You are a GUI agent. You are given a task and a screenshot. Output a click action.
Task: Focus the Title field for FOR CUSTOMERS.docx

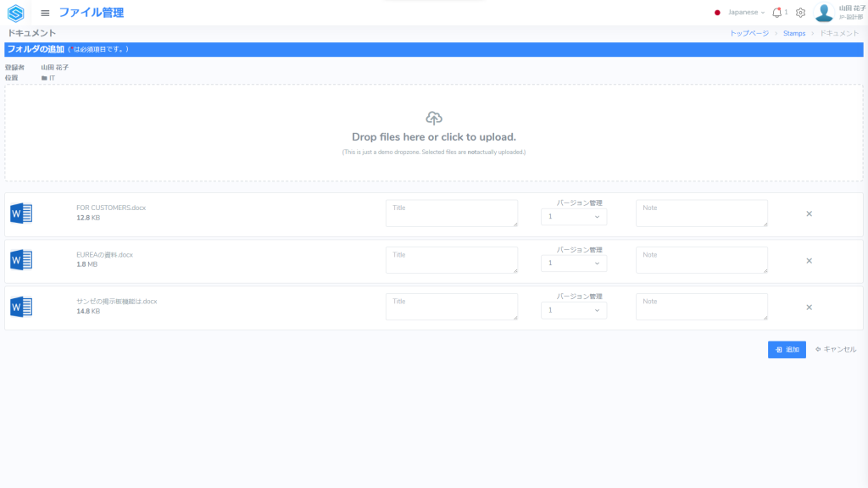451,213
